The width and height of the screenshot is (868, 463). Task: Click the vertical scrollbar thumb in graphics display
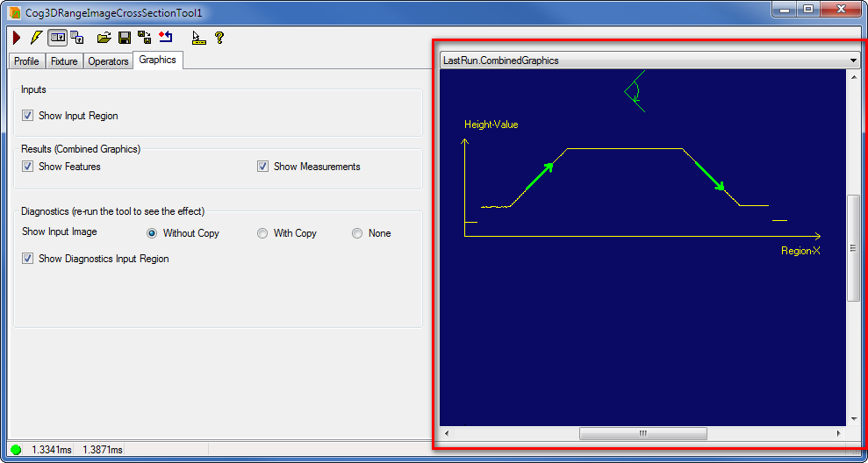[853, 248]
